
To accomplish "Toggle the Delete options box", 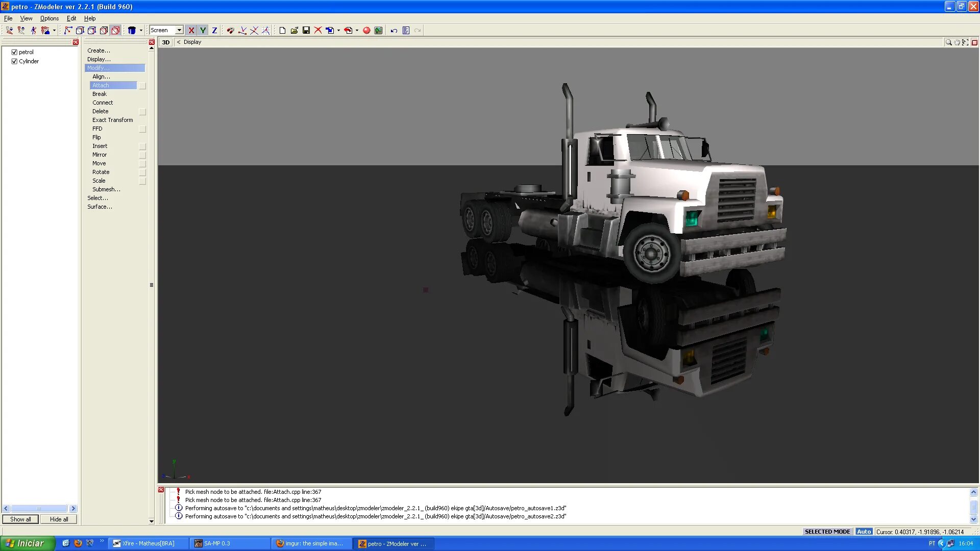I will 142,112.
